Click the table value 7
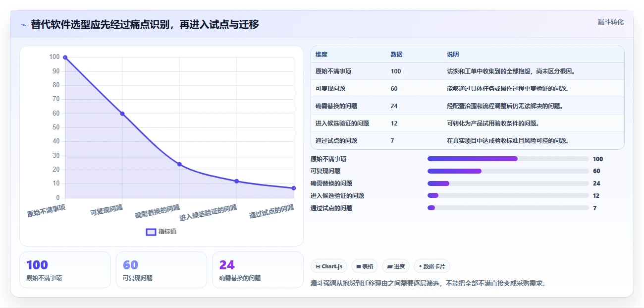The image size is (644, 308). tap(392, 141)
